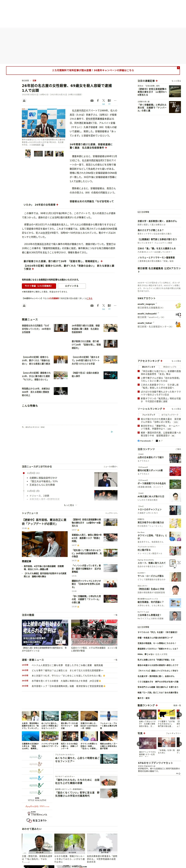Viewport: 186px width, 868px height.
Task: Open bottom toolbar more-options dots
Action: (x=115, y=306)
